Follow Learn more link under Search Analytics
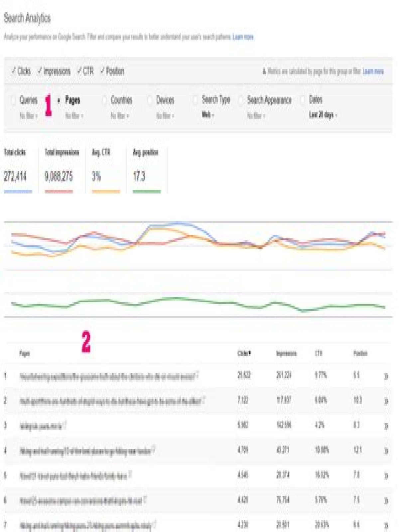399x532 pixels. point(243,37)
